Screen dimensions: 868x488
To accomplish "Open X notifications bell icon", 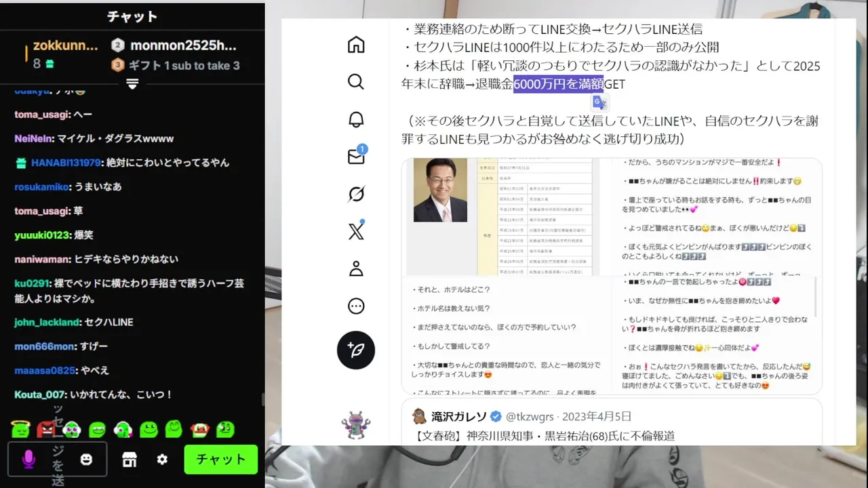I will (x=356, y=119).
